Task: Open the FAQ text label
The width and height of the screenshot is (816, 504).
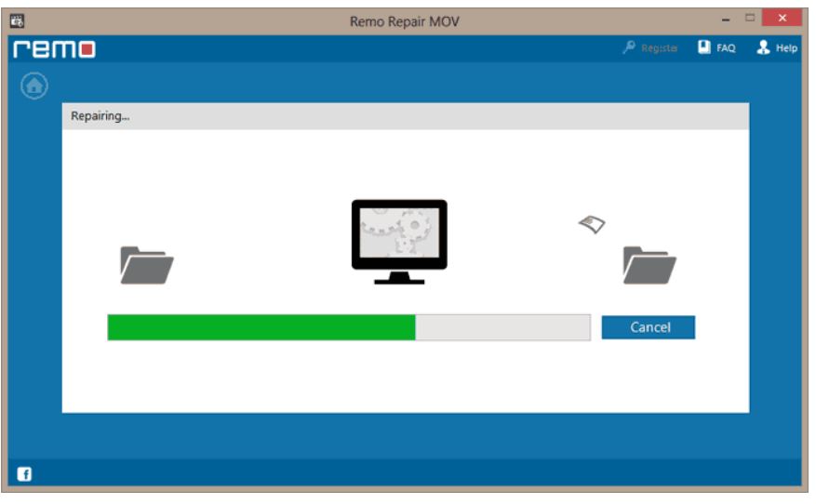Action: point(726,48)
